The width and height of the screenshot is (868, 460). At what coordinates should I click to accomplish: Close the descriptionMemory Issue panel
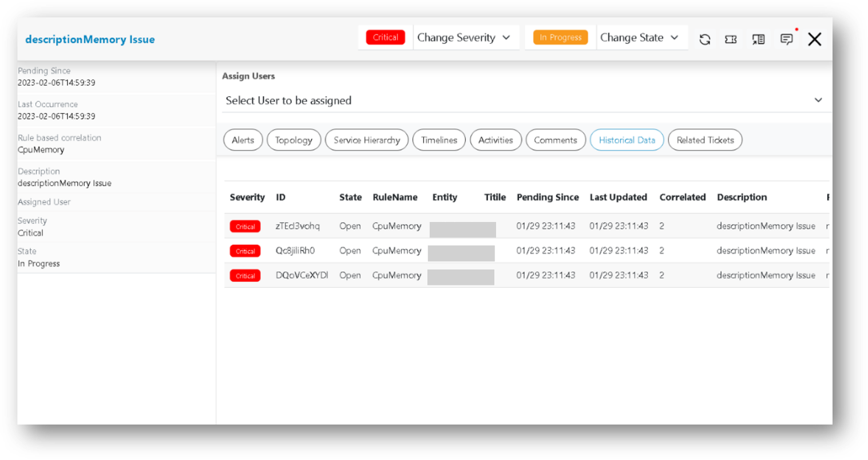[x=815, y=39]
